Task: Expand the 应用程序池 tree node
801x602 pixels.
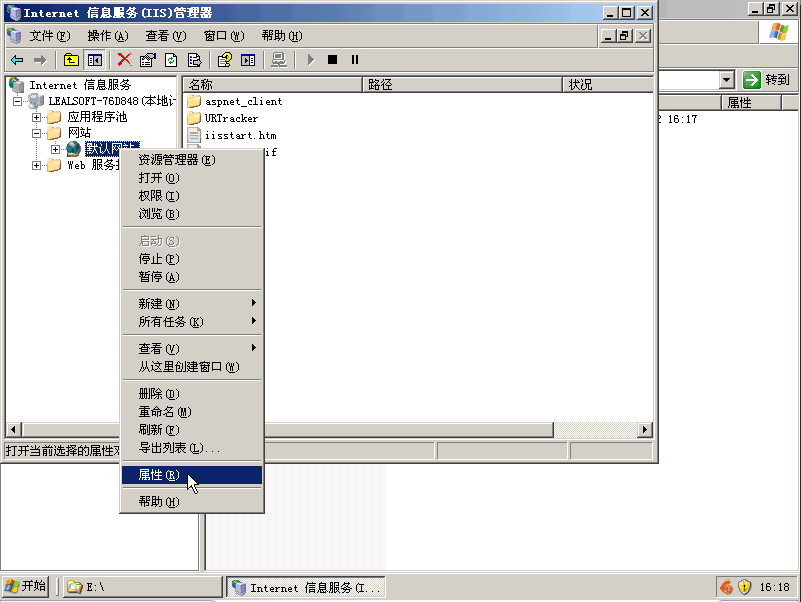Action: click(37, 118)
